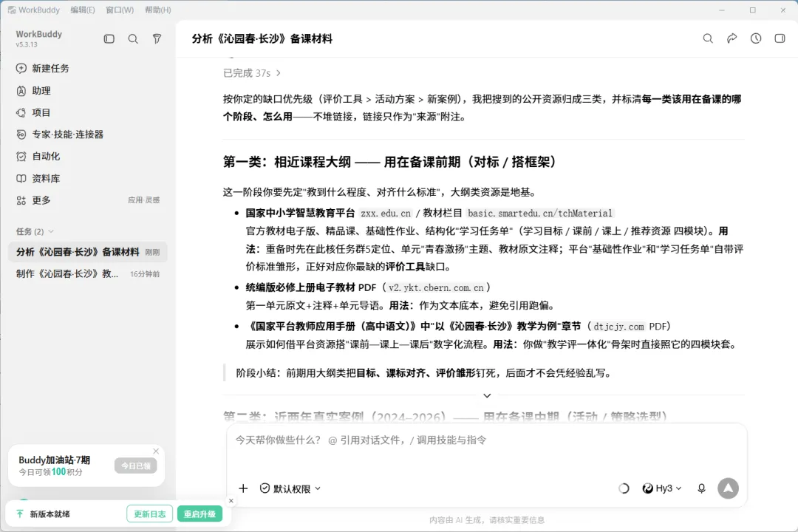Click the basic.smartedu.cn/tchMaterial link
This screenshot has height=532, width=798.
pos(540,214)
